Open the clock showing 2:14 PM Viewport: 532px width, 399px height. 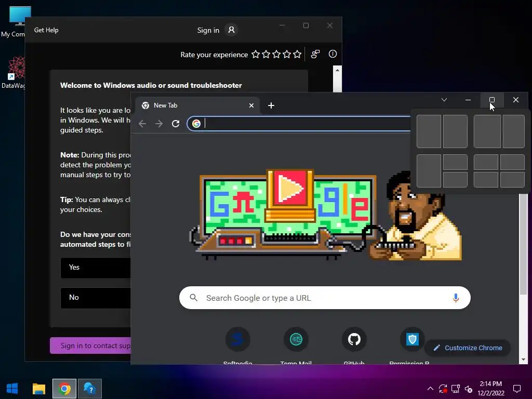coord(491,389)
